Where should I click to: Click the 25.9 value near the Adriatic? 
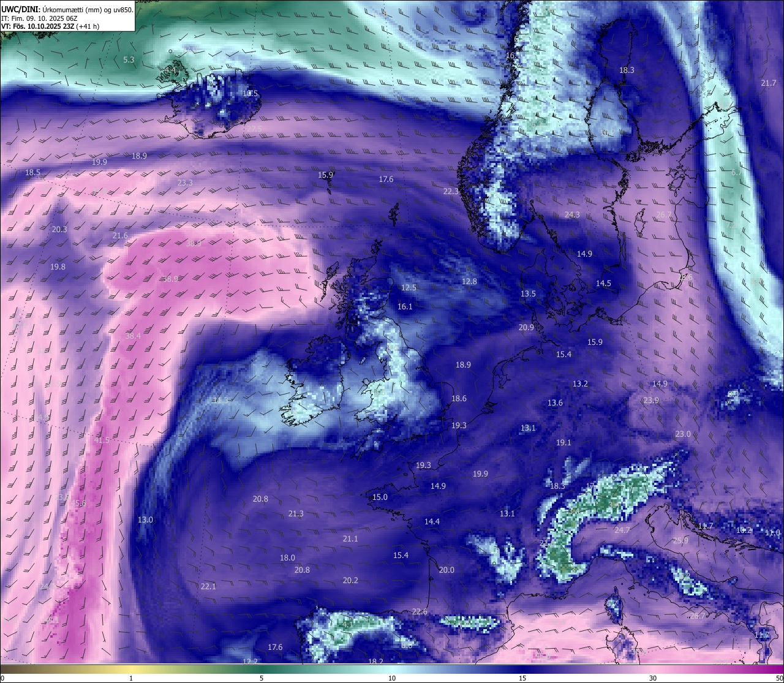[680, 540]
